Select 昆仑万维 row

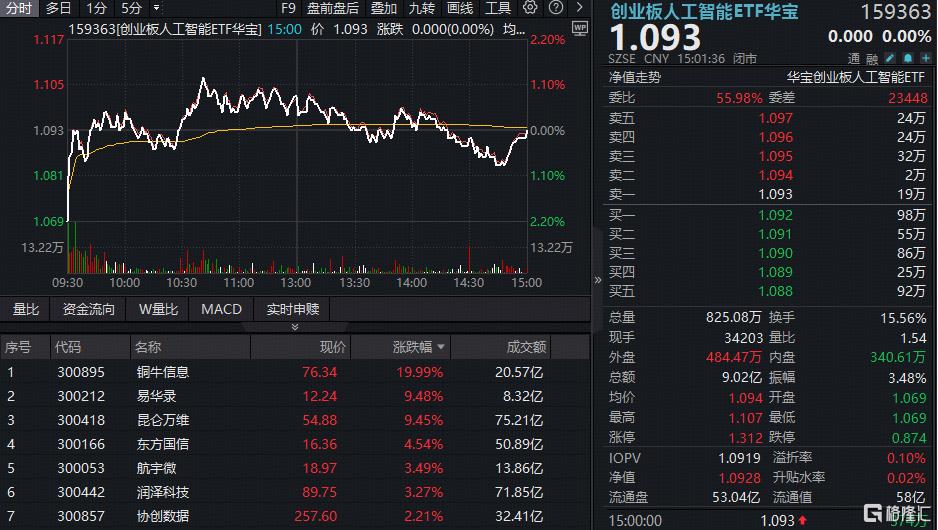coord(295,420)
